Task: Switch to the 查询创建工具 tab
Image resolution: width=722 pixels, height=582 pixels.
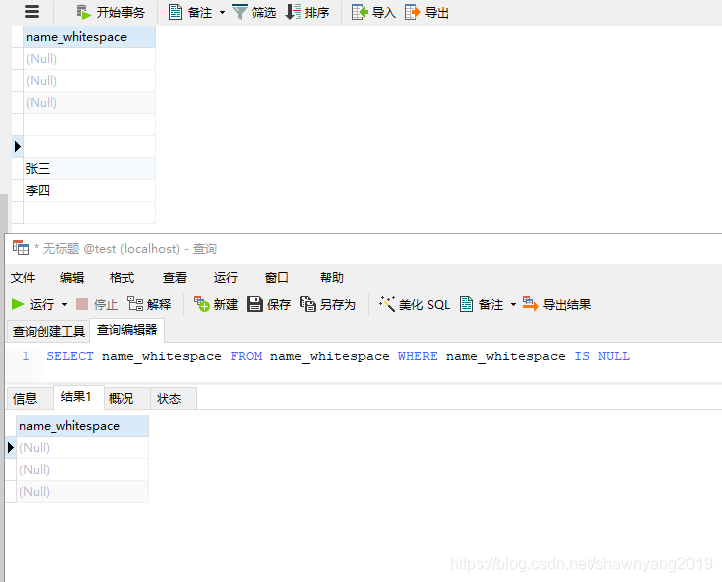Action: coord(49,331)
